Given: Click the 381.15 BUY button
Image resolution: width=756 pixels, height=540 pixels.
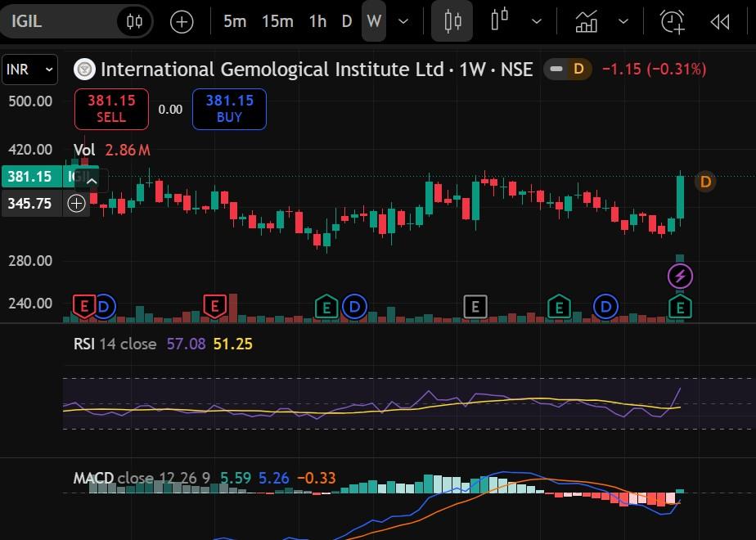Looking at the screenshot, I should pos(229,109).
